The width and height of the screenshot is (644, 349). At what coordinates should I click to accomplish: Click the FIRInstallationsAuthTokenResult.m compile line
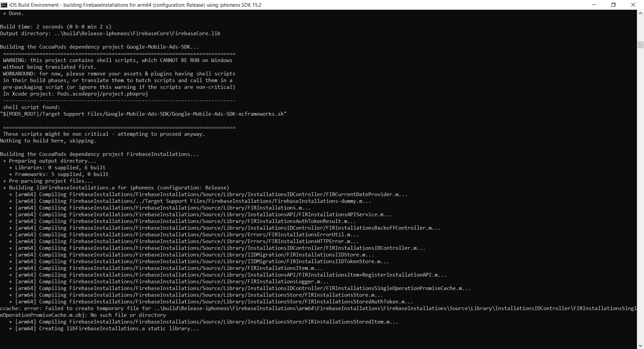point(182,221)
